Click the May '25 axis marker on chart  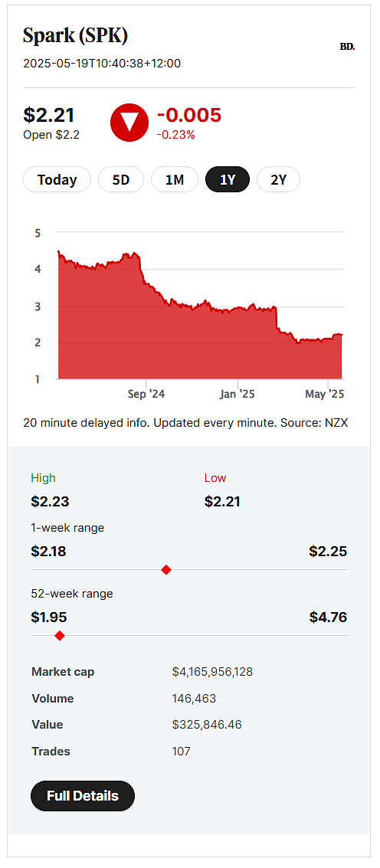326,394
